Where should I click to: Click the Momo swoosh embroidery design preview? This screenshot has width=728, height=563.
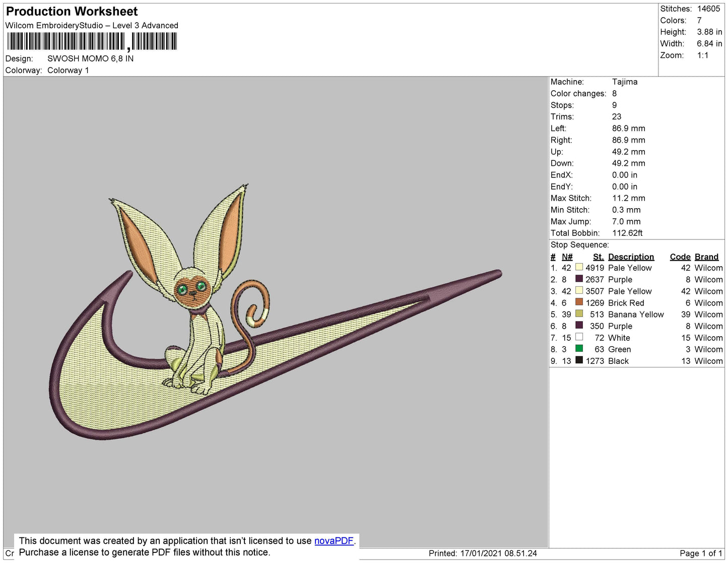[276, 311]
